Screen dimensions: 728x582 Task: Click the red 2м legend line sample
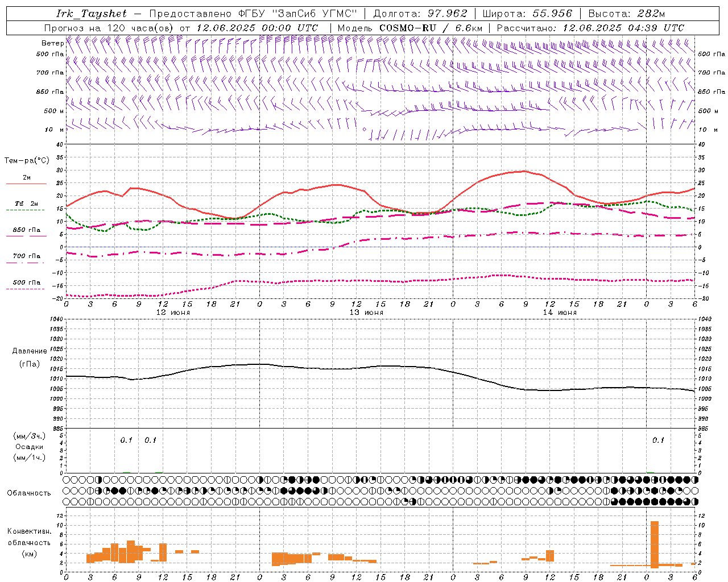(26, 184)
